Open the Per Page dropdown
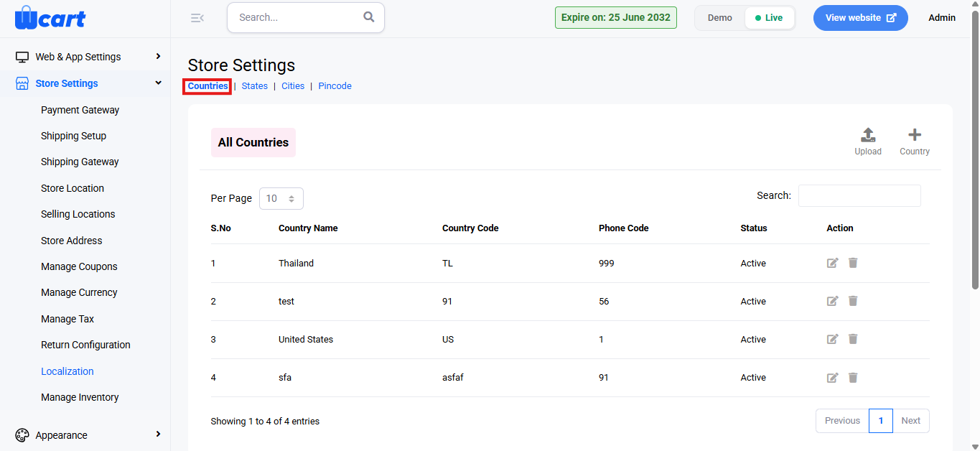 pyautogui.click(x=281, y=198)
